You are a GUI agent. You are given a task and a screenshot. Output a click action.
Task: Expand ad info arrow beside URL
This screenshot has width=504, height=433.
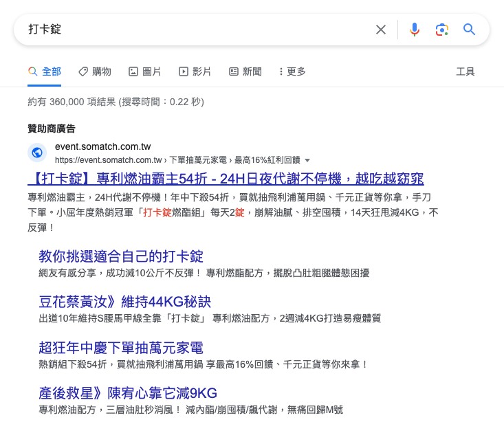(307, 160)
